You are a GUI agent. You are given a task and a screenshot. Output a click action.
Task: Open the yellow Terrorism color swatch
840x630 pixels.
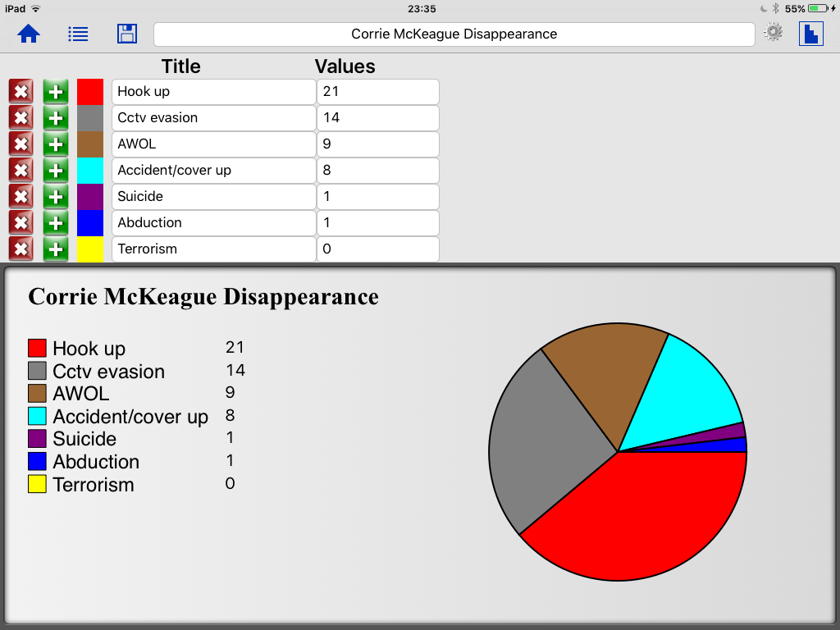(x=90, y=249)
